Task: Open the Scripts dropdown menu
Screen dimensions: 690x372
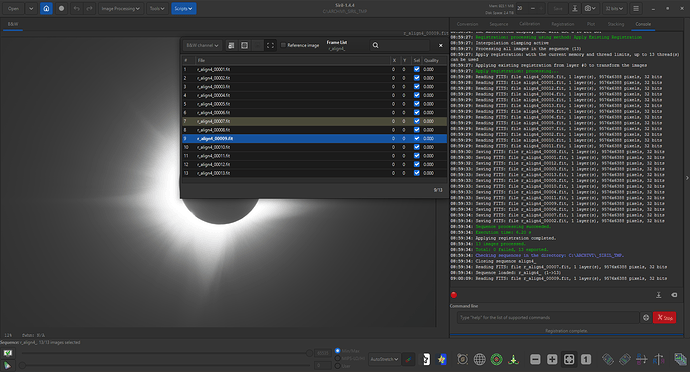Action: coord(184,8)
